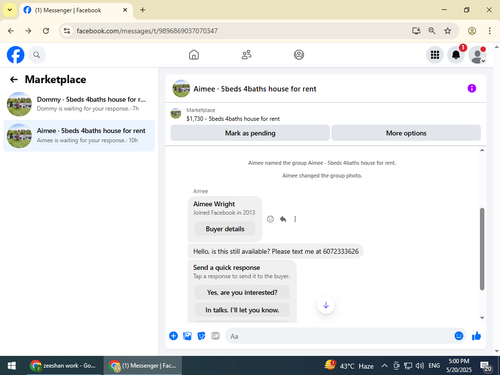This screenshot has height=375, width=500.
Task: Install app icon in address bar
Action: coord(416,31)
